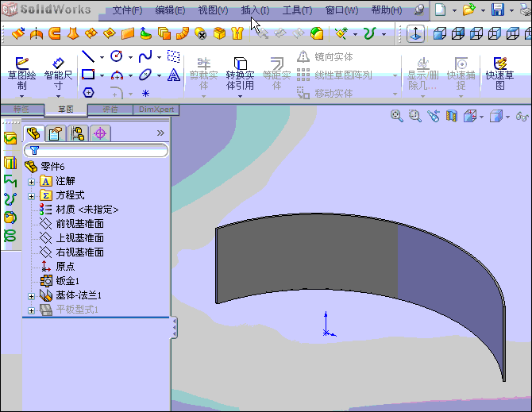
Task: Select the Ellipse sketch tool
Action: (x=145, y=75)
